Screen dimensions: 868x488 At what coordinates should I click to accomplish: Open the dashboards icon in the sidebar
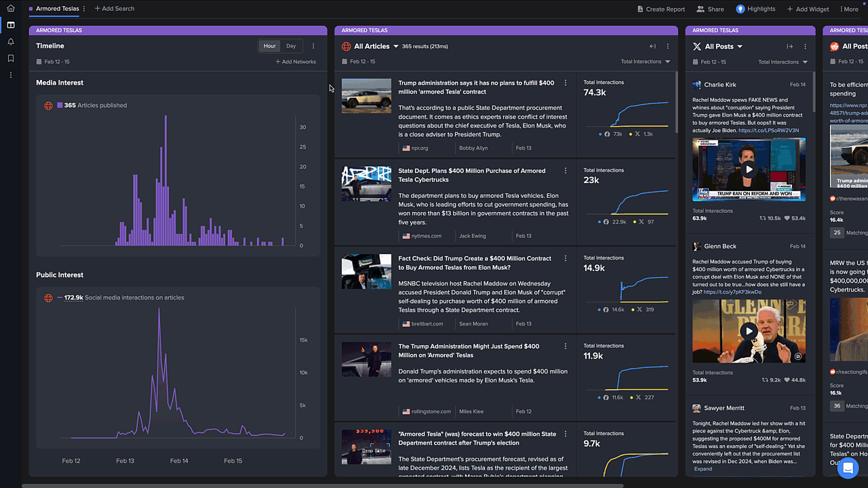(x=10, y=25)
